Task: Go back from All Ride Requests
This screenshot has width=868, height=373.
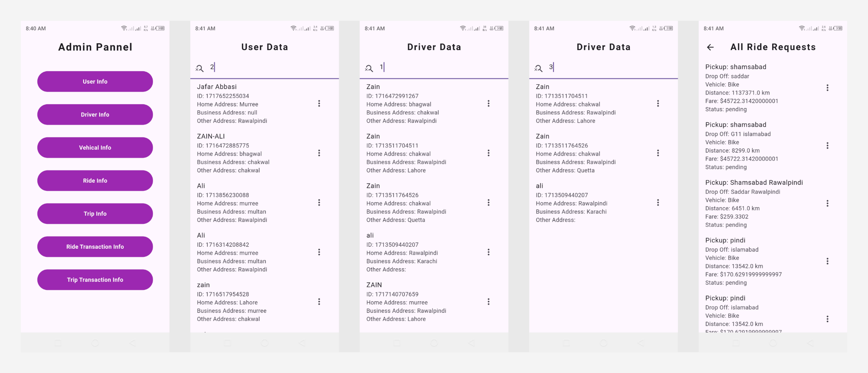Action: [710, 47]
